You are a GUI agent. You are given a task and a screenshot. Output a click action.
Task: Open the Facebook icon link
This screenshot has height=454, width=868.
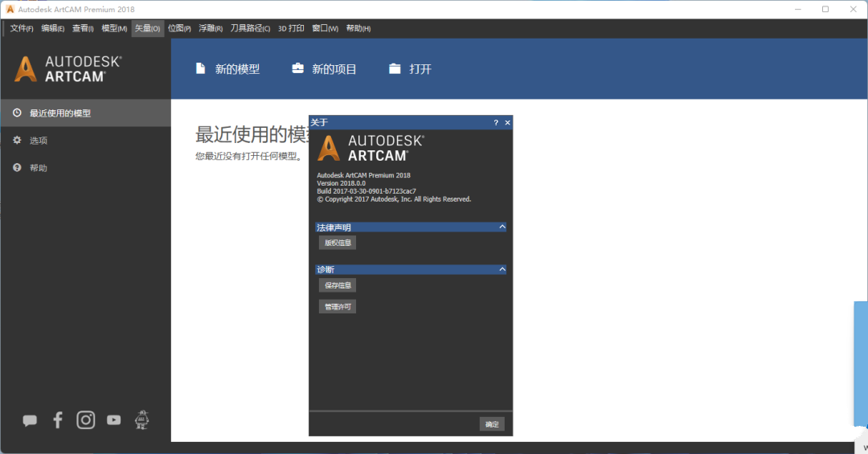[x=58, y=420]
